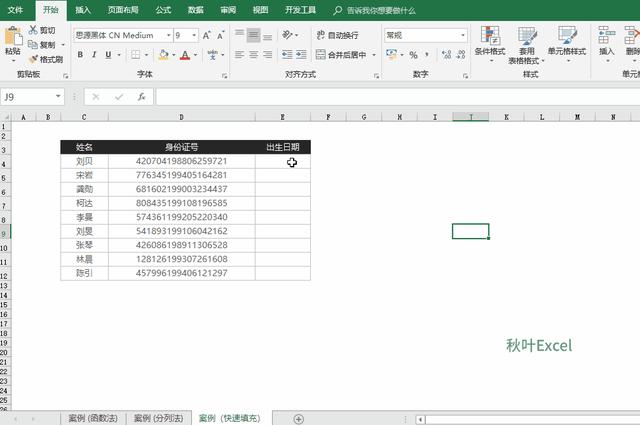Viewport: 640px width, 425px height.
Task: Toggle Italic formatting
Action: coord(94,55)
